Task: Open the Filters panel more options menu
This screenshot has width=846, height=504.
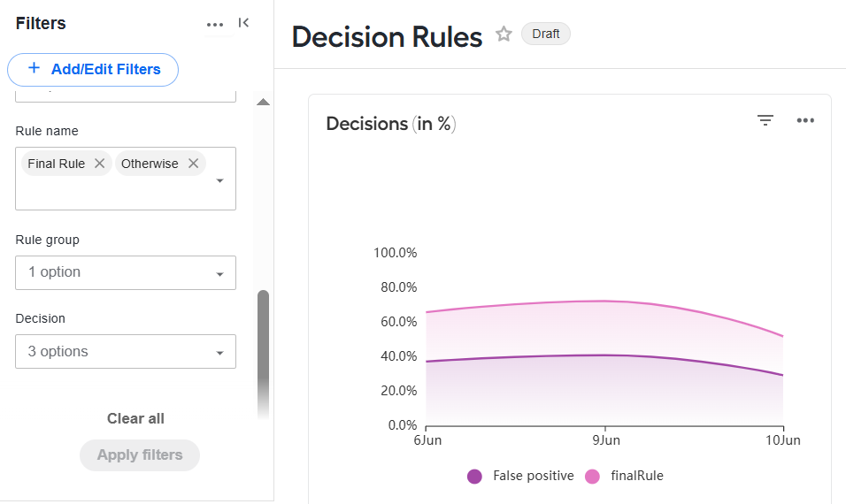Action: 215,24
